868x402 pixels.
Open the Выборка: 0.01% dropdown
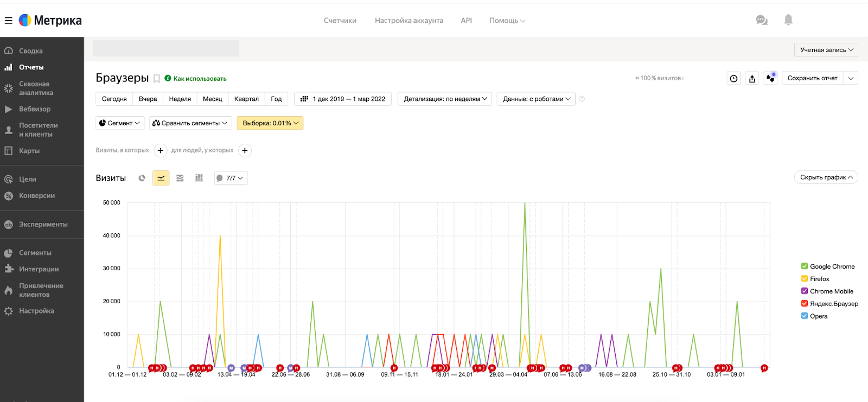pyautogui.click(x=270, y=123)
